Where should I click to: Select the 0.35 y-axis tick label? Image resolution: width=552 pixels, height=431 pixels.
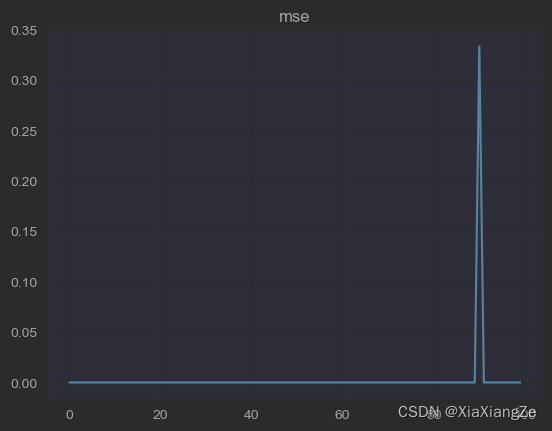click(x=24, y=31)
